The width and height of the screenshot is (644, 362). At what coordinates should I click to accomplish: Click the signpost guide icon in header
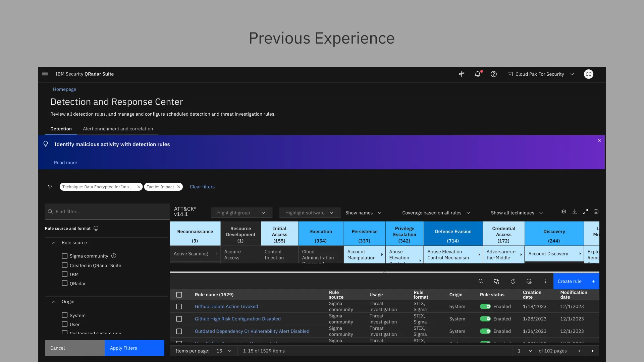(x=462, y=74)
